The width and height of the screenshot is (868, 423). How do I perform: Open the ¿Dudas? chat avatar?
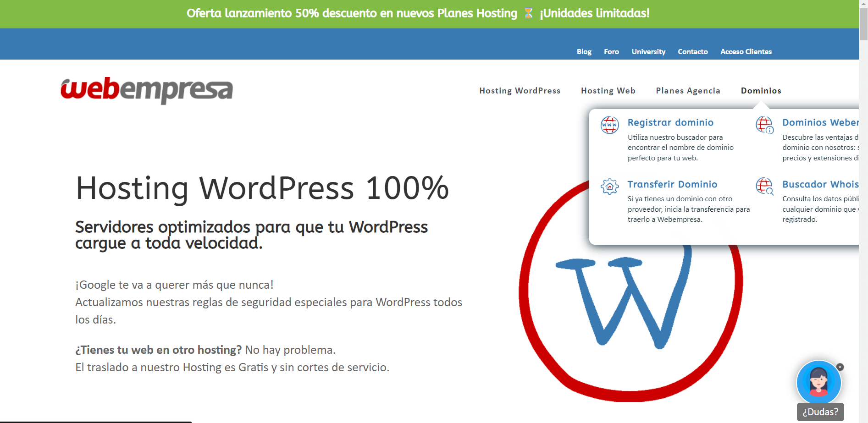(818, 383)
